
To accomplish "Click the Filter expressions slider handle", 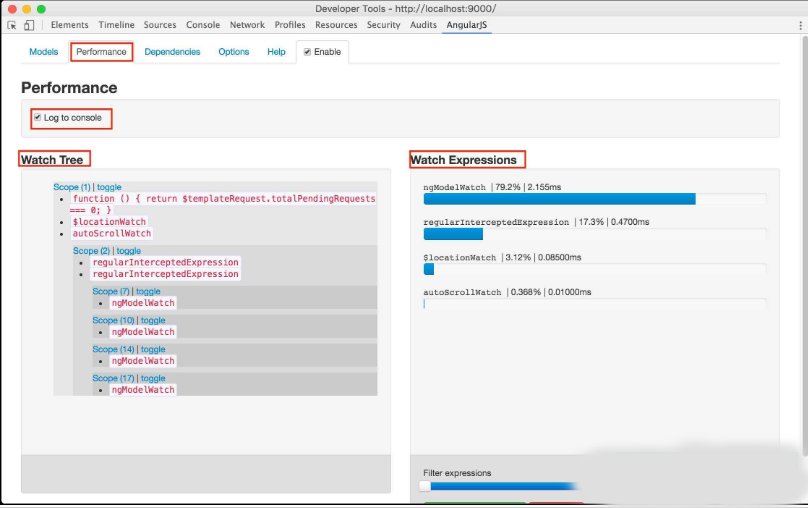I will (425, 486).
